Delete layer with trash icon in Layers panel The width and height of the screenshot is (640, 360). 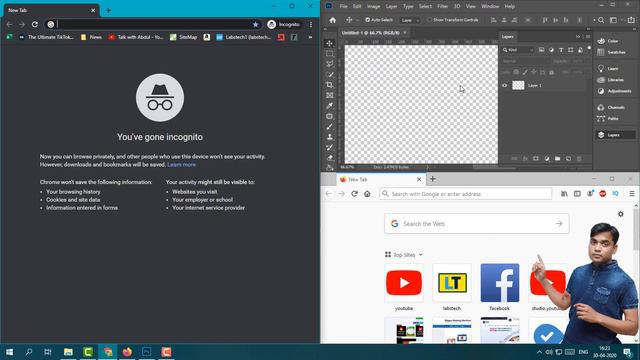click(x=579, y=158)
